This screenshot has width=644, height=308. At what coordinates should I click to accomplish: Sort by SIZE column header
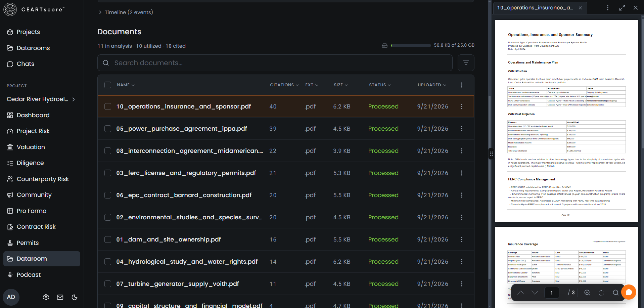(x=341, y=85)
